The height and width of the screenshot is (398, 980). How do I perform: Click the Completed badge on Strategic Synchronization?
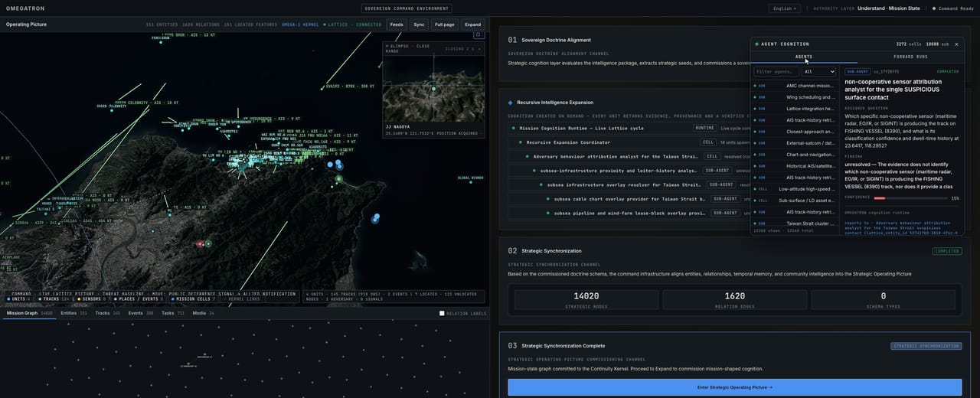click(x=947, y=251)
